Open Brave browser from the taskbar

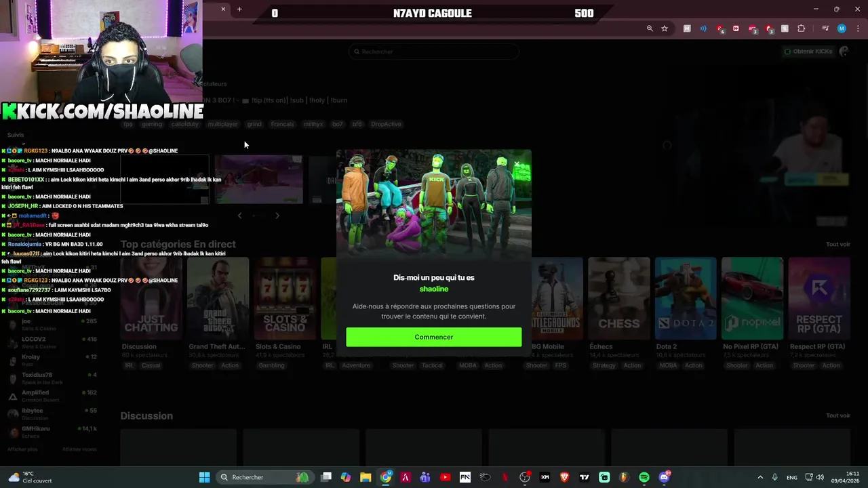[x=564, y=477]
